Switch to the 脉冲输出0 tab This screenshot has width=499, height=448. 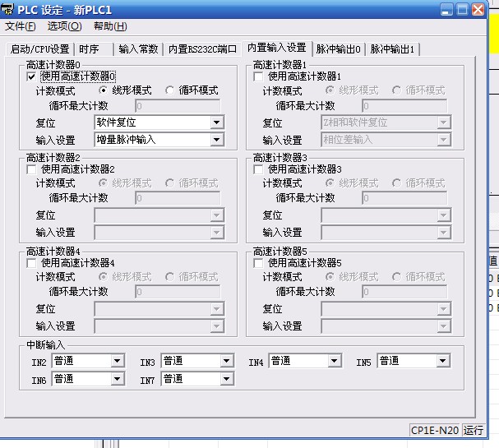pos(340,49)
